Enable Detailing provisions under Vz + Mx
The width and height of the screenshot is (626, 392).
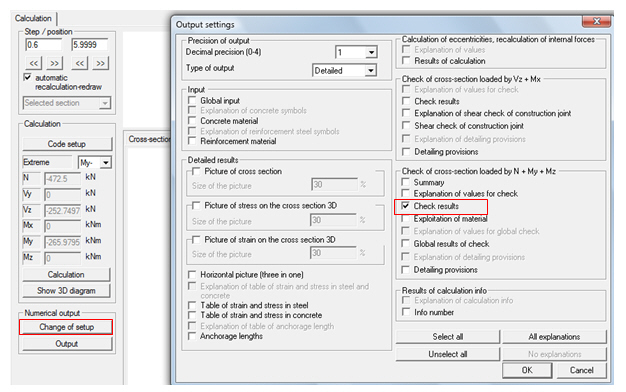tap(406, 152)
